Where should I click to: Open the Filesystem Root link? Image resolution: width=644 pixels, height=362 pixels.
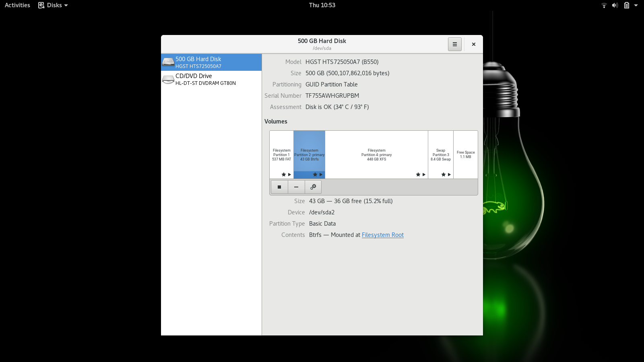(382, 235)
